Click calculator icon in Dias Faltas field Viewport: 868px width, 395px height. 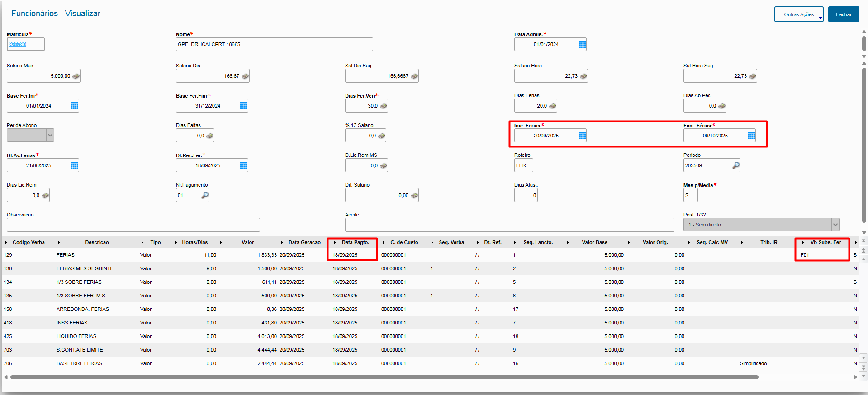pyautogui.click(x=210, y=136)
